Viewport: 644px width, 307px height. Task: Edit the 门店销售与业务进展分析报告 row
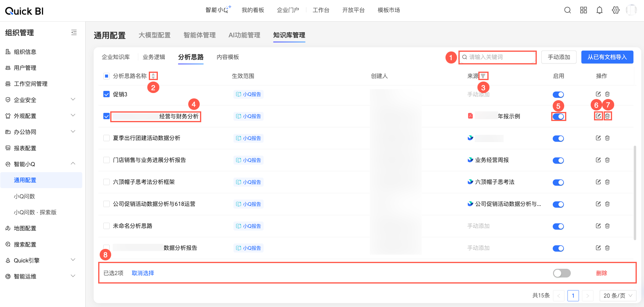tap(598, 160)
